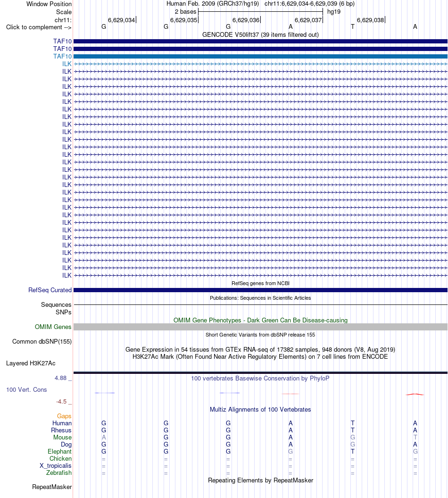Click the T base in the Rhesus alignment row
The height and width of the screenshot is (498, 448).
pos(352,430)
